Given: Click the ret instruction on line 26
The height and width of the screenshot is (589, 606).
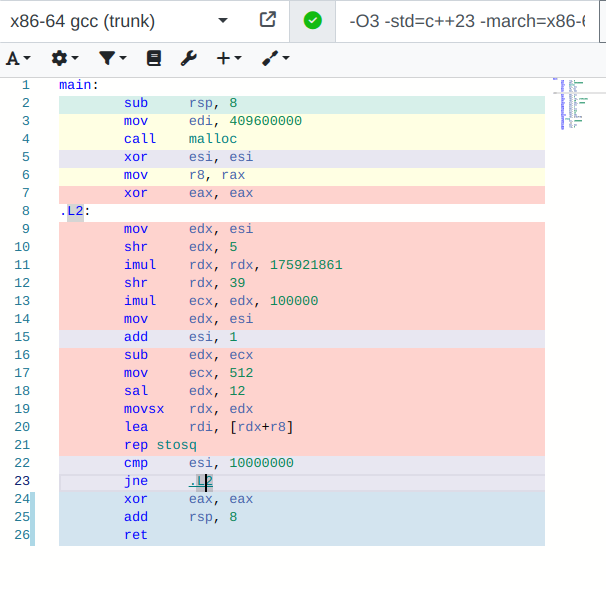Looking at the screenshot, I should [x=135, y=535].
